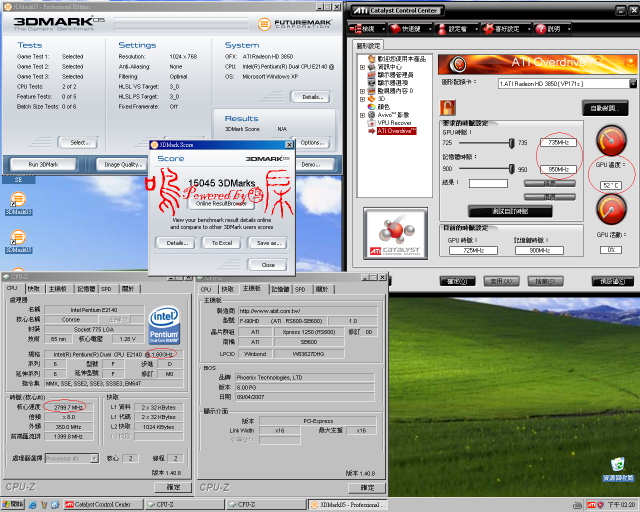Click Details... in the Score dialog
Image resolution: width=640 pixels, height=512 pixels.
click(x=176, y=243)
